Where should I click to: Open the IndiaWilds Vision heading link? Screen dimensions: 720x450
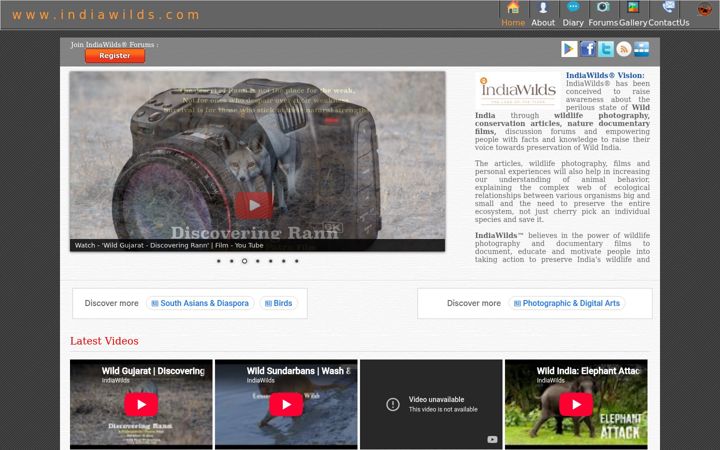[x=605, y=75]
